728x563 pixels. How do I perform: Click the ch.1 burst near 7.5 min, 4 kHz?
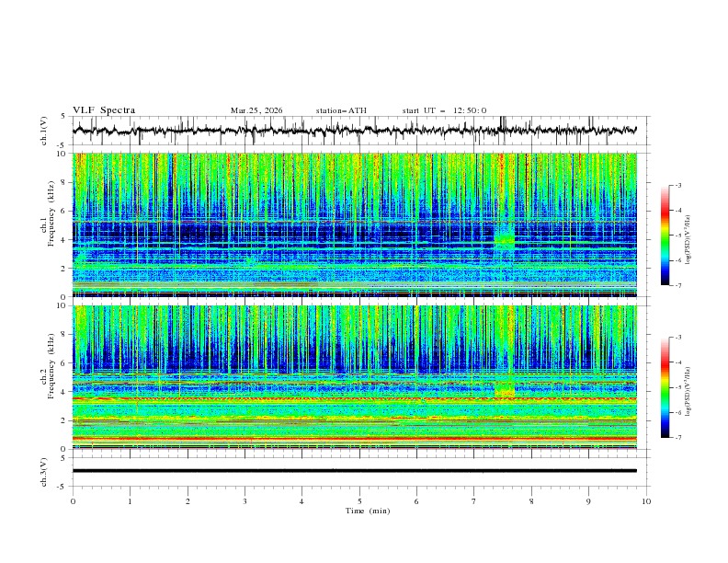[x=505, y=240]
